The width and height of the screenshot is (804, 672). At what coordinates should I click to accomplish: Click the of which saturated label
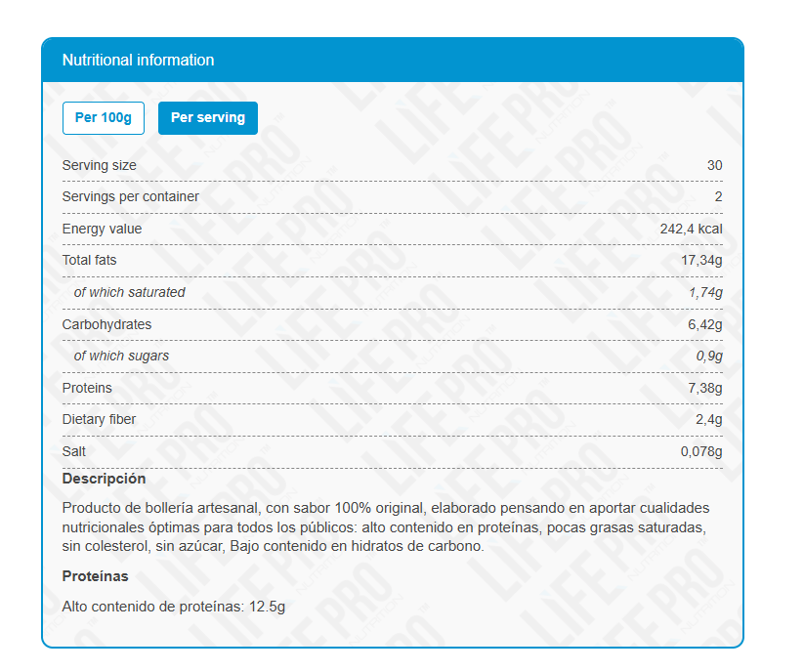[x=129, y=292]
